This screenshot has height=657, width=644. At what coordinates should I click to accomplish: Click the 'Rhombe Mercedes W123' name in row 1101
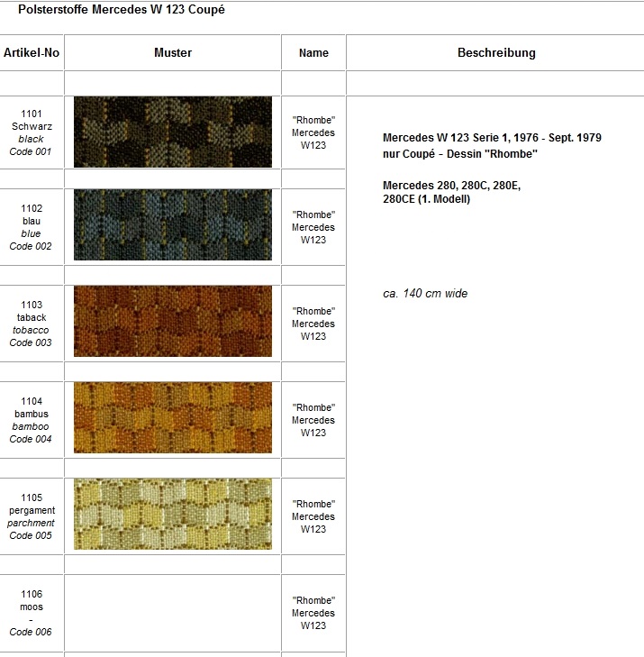313,132
